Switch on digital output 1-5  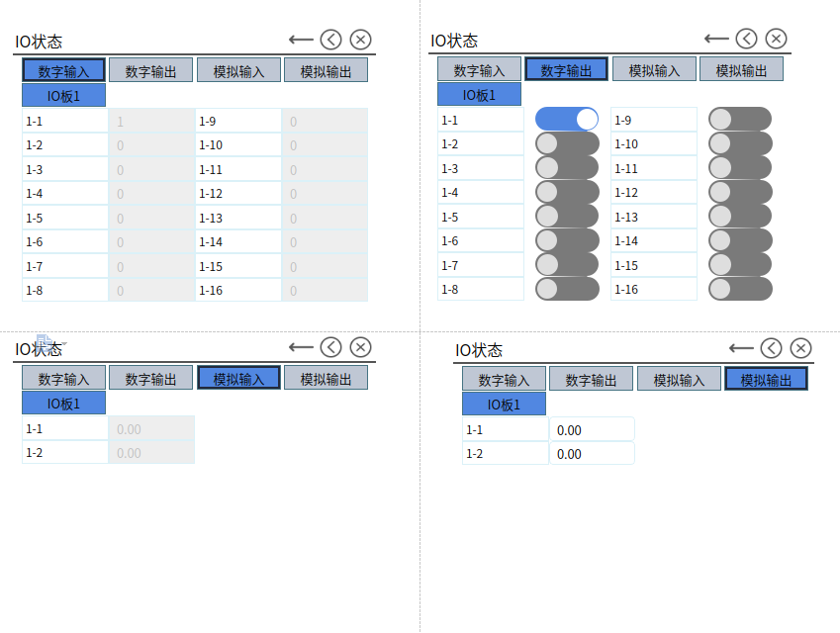tap(567, 217)
